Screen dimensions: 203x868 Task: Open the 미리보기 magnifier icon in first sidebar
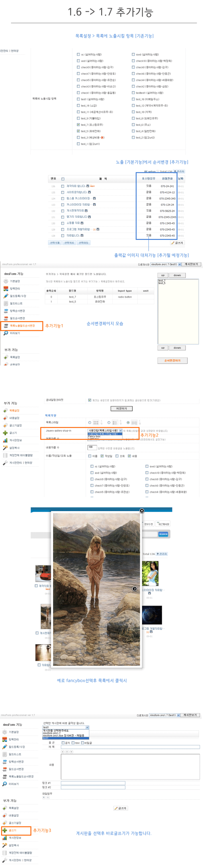6,333
